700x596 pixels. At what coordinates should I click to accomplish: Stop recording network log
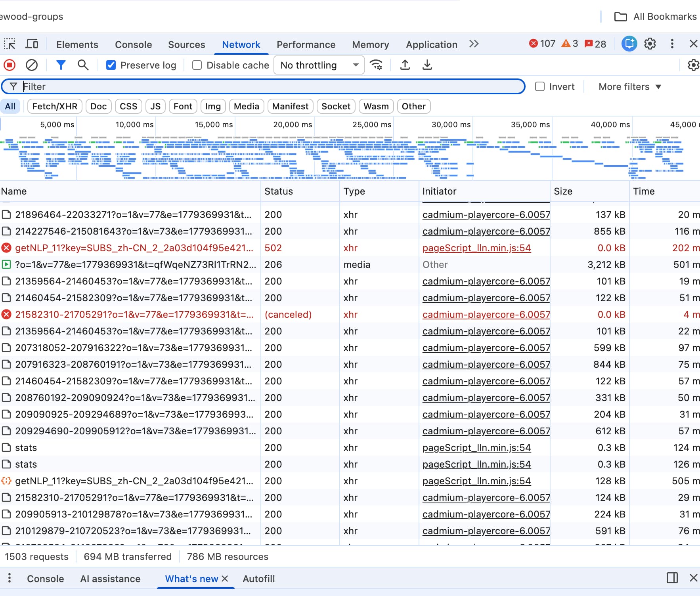(x=10, y=65)
